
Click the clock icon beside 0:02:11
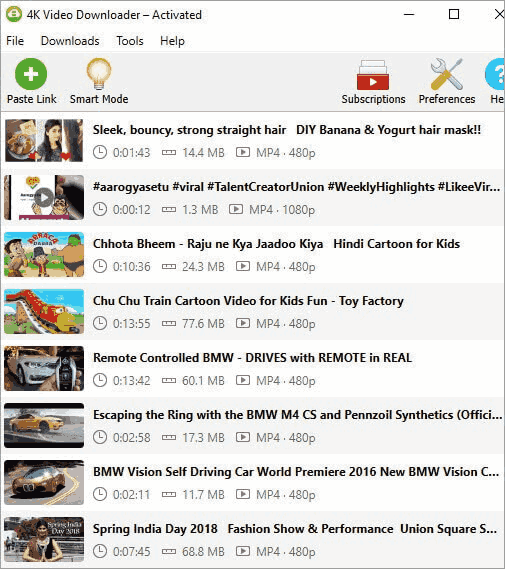point(100,494)
